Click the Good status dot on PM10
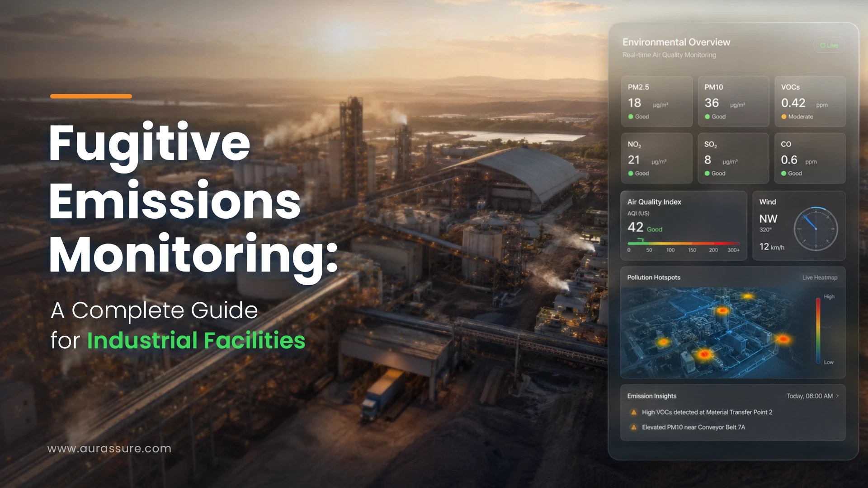 pyautogui.click(x=708, y=117)
